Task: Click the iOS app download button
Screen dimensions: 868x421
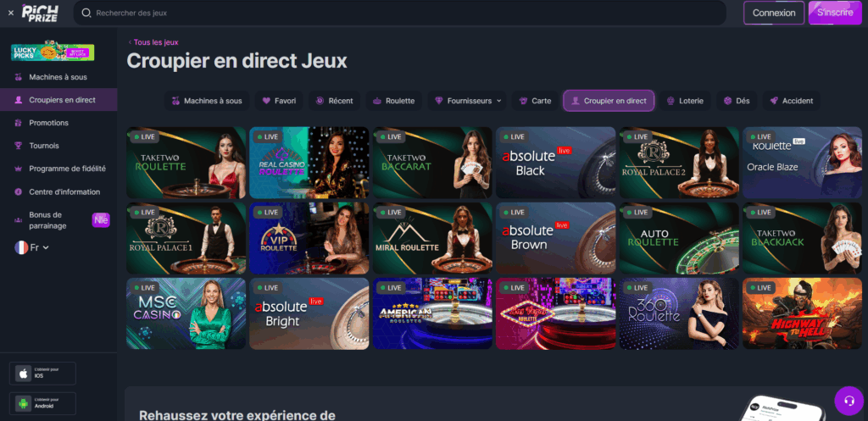Action: pyautogui.click(x=42, y=374)
